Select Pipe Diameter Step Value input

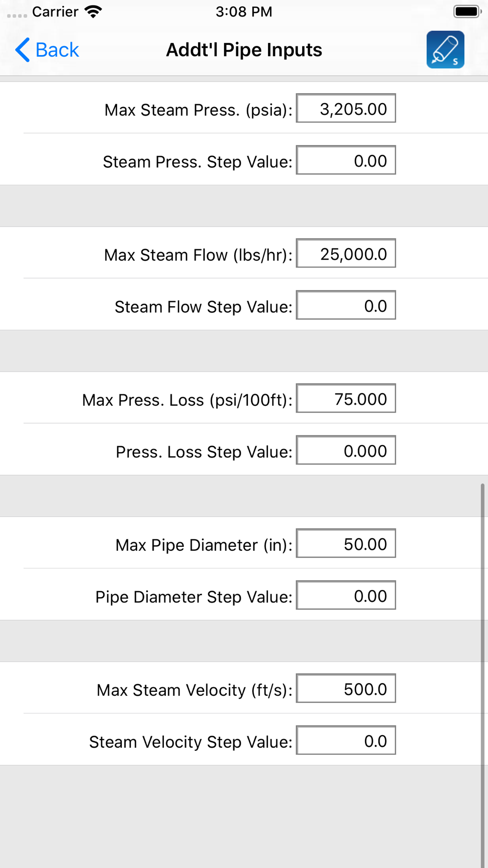click(346, 595)
